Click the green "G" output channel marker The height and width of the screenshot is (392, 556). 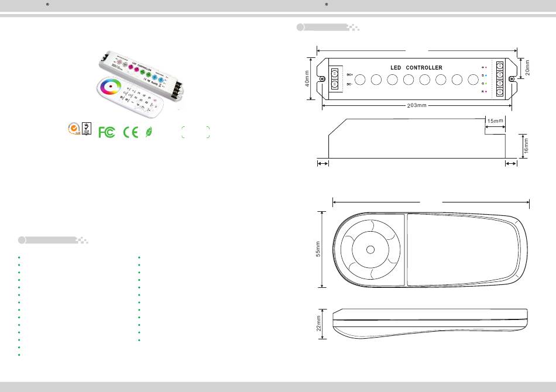click(x=484, y=83)
